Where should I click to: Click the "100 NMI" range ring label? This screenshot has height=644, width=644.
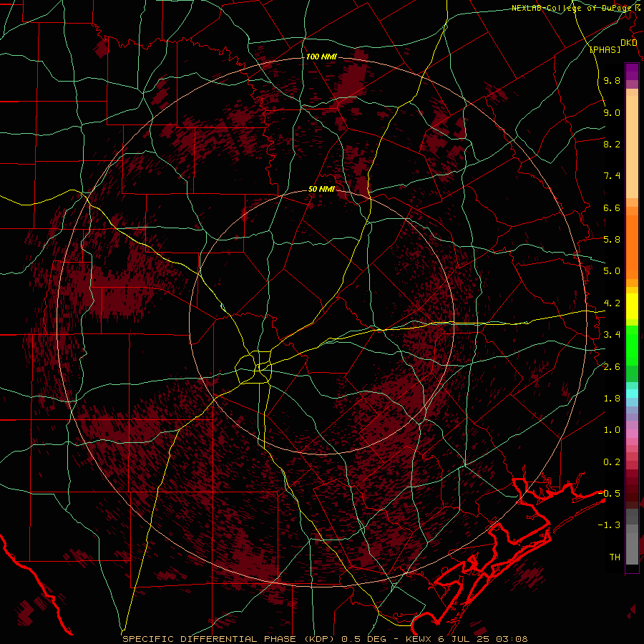coord(321,57)
